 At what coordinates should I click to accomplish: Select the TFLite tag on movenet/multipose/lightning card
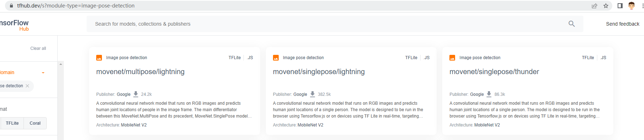pyautogui.click(x=235, y=58)
